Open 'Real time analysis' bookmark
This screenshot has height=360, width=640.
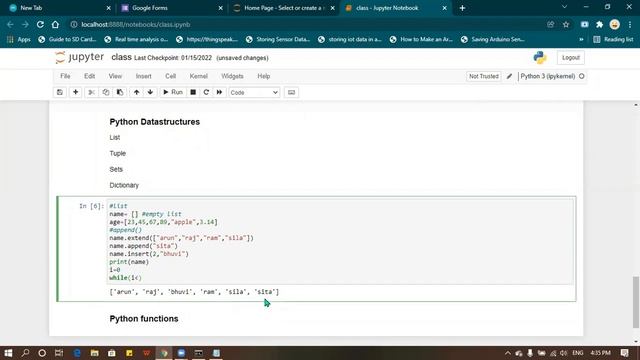(x=136, y=40)
